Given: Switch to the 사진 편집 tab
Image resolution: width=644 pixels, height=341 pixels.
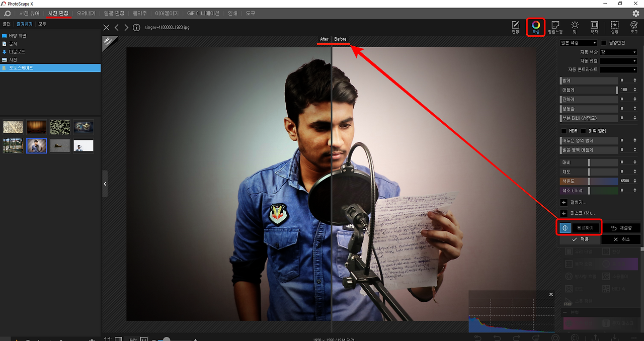Looking at the screenshot, I should point(58,13).
